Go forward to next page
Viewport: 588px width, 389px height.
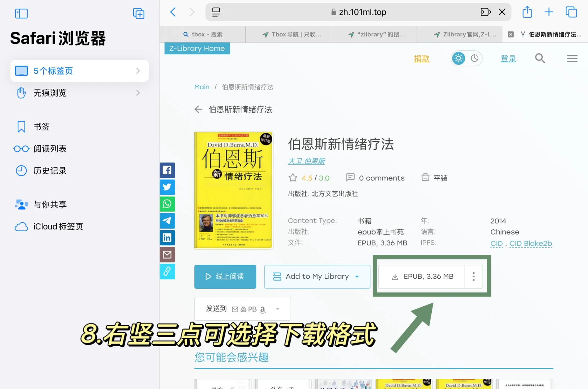click(192, 12)
